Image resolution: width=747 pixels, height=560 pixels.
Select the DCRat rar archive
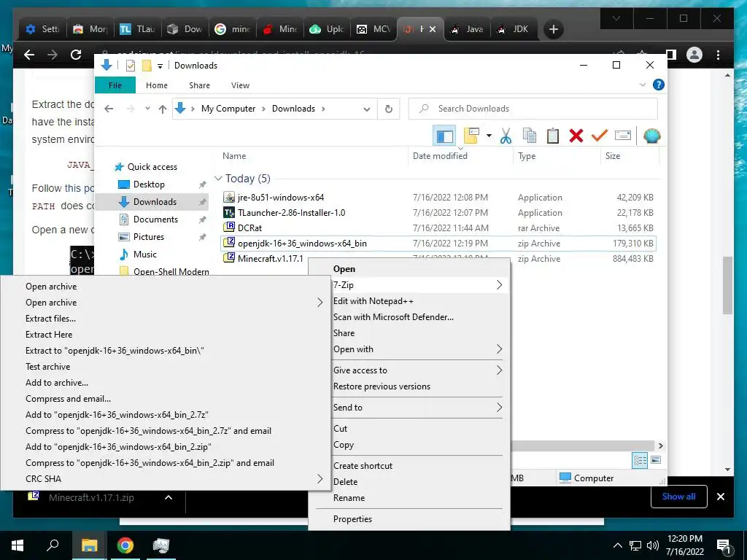tap(249, 227)
